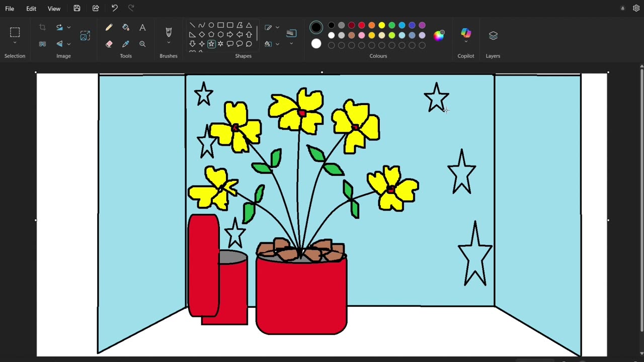Select the hexagon shape
This screenshot has height=362, width=644.
[220, 35]
